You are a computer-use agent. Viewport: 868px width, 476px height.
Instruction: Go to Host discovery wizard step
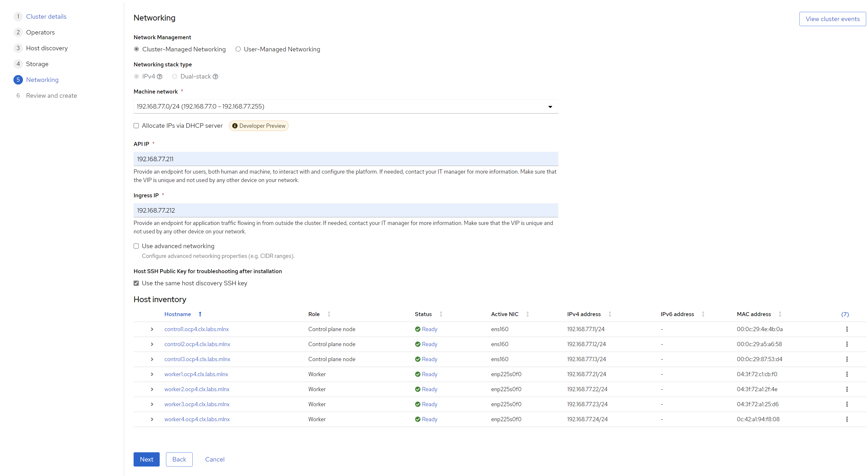coord(47,48)
